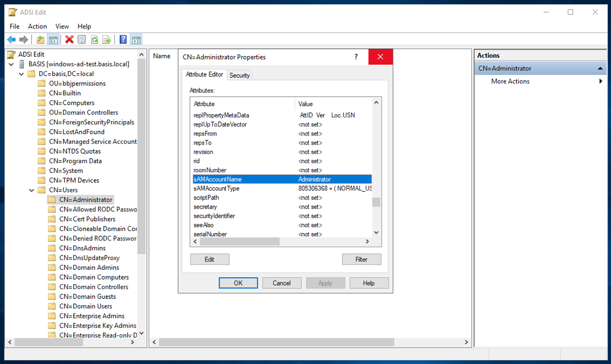Collapse the BASIS server tree node
Screen dimensions: 611x364
pos(11,64)
